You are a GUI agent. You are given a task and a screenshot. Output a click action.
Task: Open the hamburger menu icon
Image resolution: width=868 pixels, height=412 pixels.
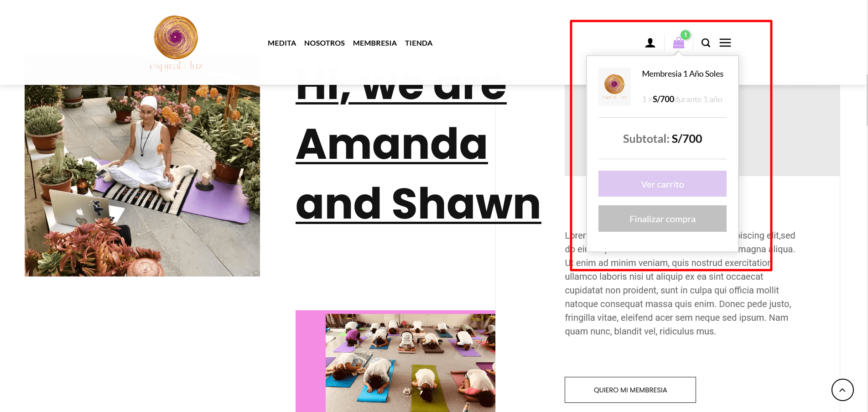(725, 43)
